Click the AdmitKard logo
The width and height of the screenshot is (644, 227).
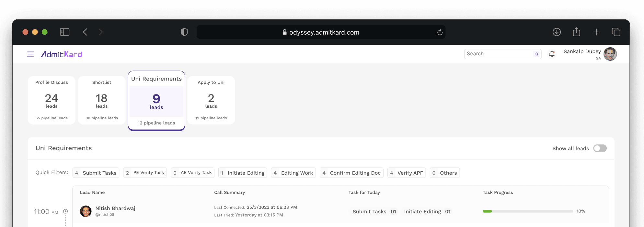[x=62, y=54]
